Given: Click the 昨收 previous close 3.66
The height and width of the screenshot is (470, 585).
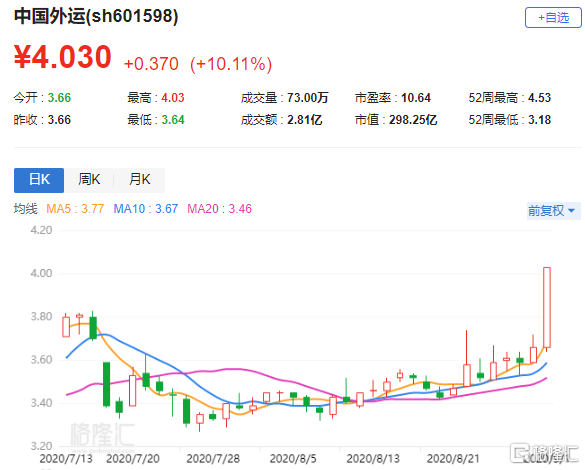Looking at the screenshot, I should point(59,120).
